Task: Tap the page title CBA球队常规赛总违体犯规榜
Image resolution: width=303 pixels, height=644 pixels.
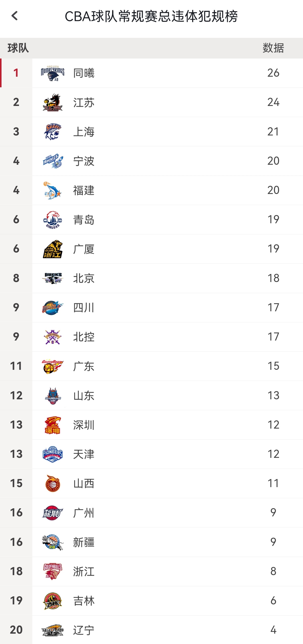Action: 151,17
